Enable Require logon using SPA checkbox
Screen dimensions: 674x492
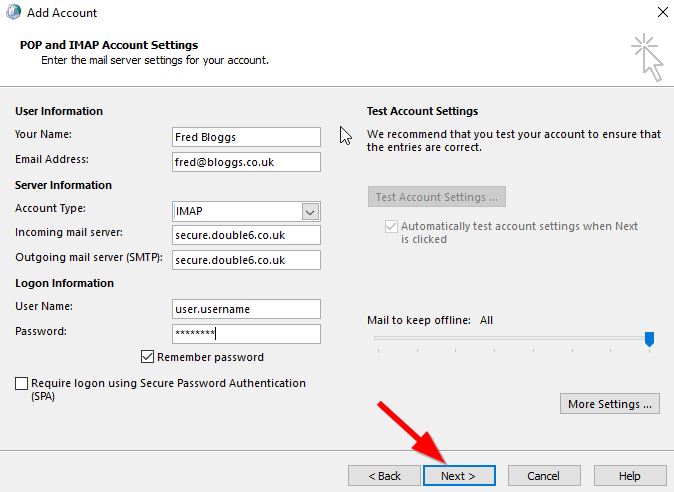coord(21,383)
